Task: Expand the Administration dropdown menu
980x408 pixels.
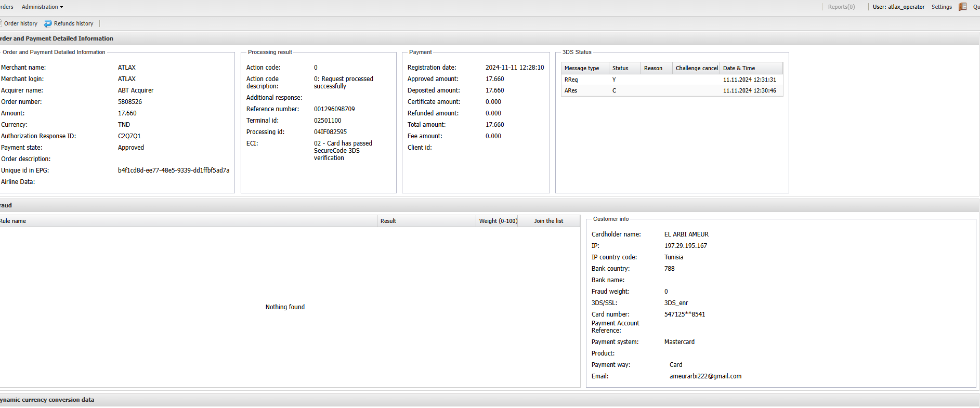Action: tap(42, 7)
